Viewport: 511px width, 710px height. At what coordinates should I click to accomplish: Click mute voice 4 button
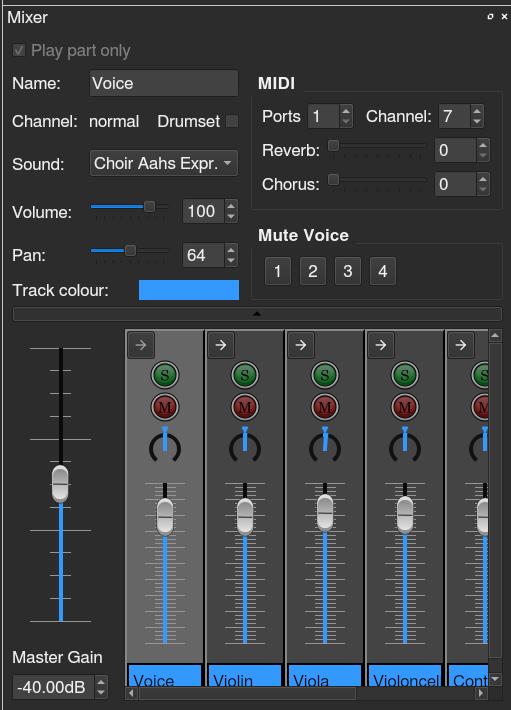[382, 271]
